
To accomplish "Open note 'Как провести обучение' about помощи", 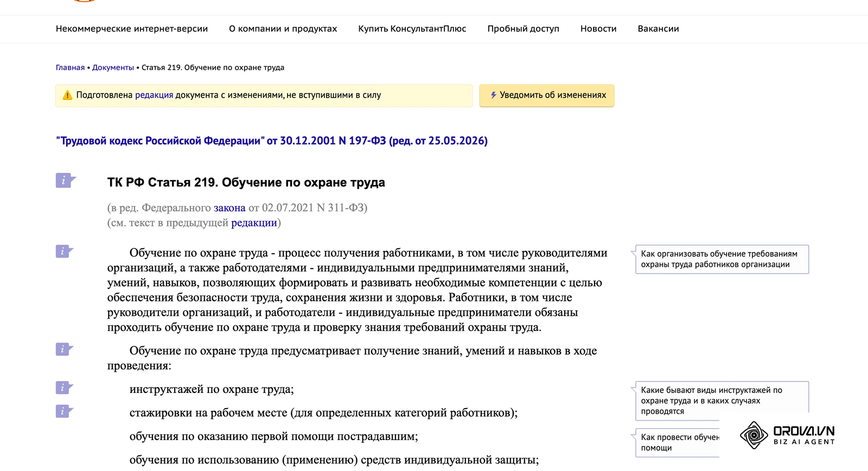I will click(678, 442).
